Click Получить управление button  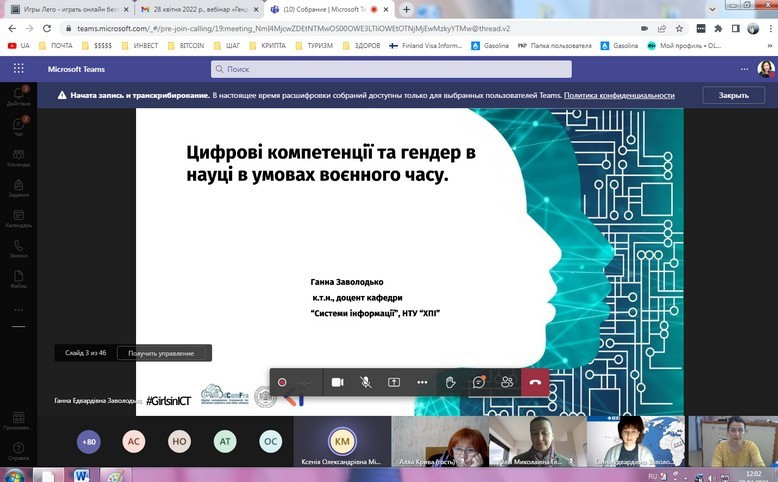coord(161,353)
